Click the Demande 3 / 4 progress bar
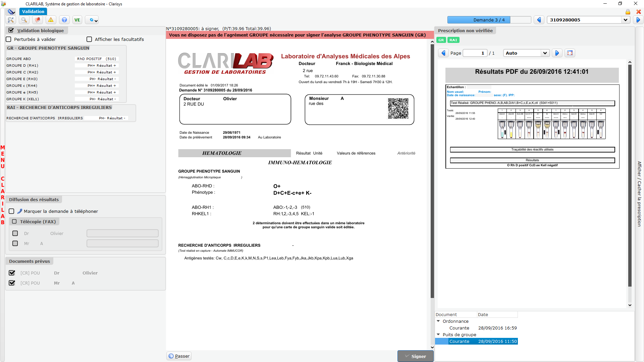 pyautogui.click(x=489, y=20)
